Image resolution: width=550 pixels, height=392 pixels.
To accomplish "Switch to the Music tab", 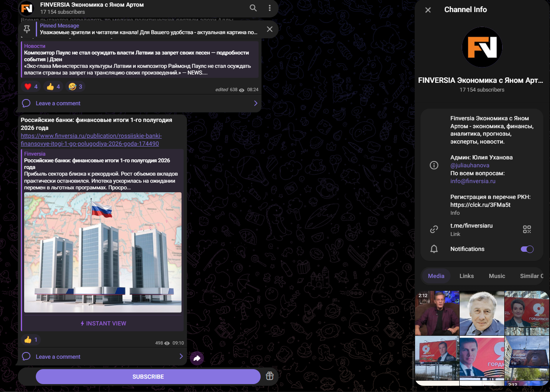I will click(497, 276).
